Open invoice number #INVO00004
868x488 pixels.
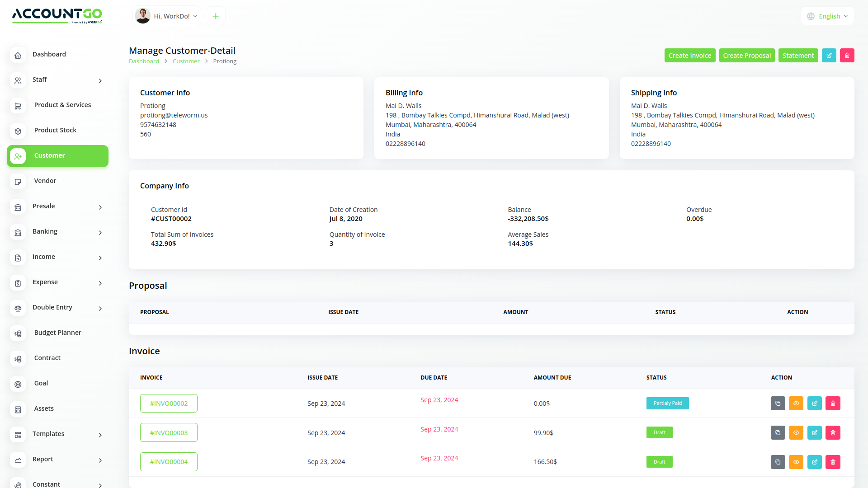[x=169, y=462]
